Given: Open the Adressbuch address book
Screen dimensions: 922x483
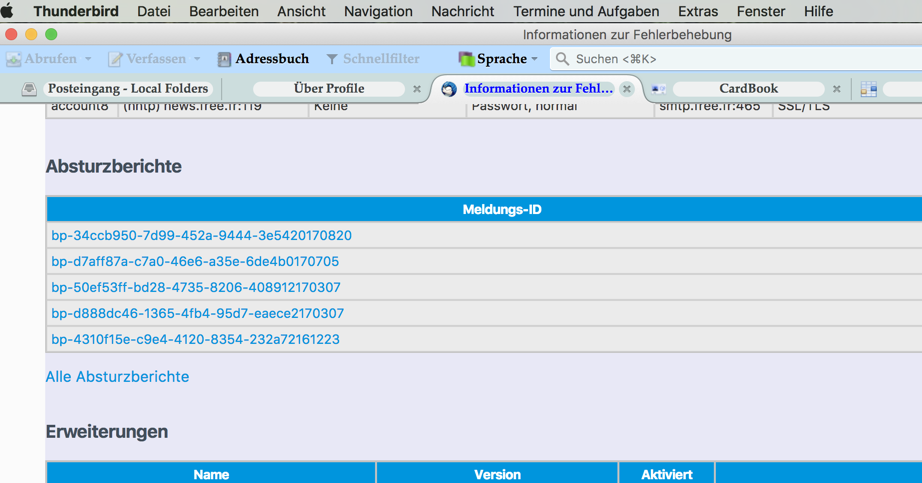Looking at the screenshot, I should click(263, 59).
